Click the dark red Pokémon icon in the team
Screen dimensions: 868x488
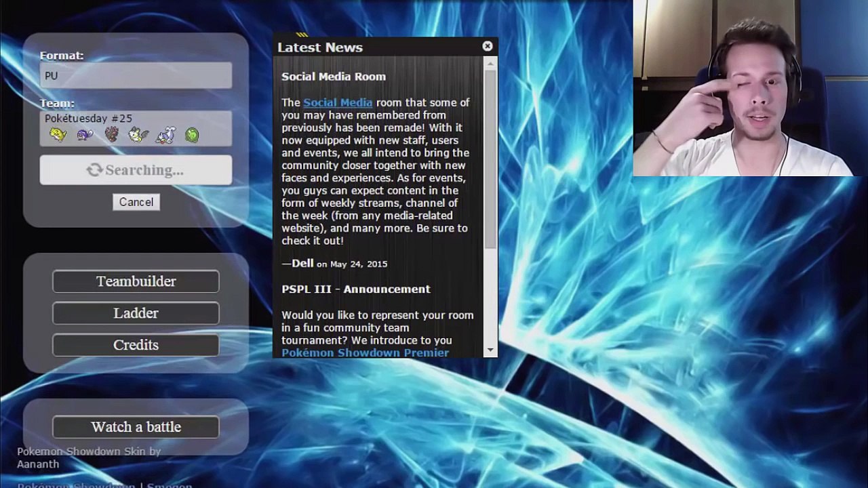[112, 135]
